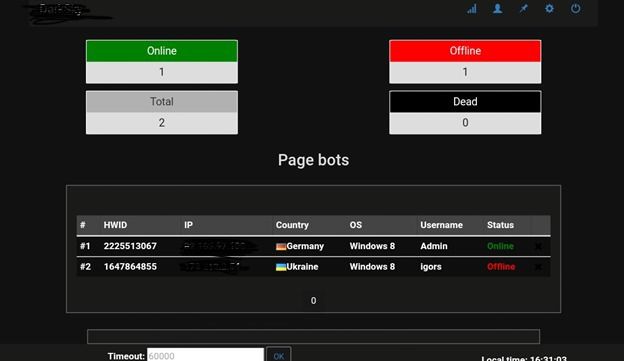
Task: Sort table by HWID column header
Action: 115,225
